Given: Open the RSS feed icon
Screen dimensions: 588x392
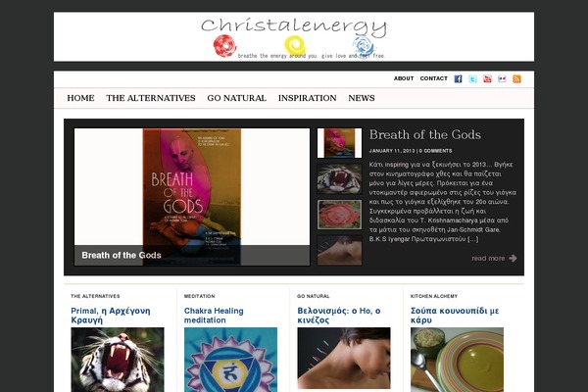Looking at the screenshot, I should [516, 78].
